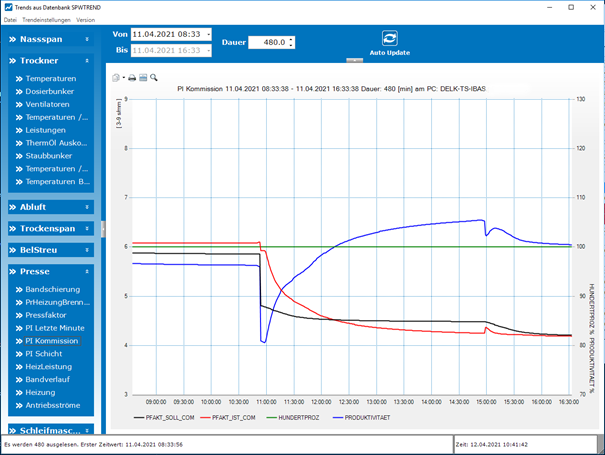Click the chart page setup icon

[143, 78]
